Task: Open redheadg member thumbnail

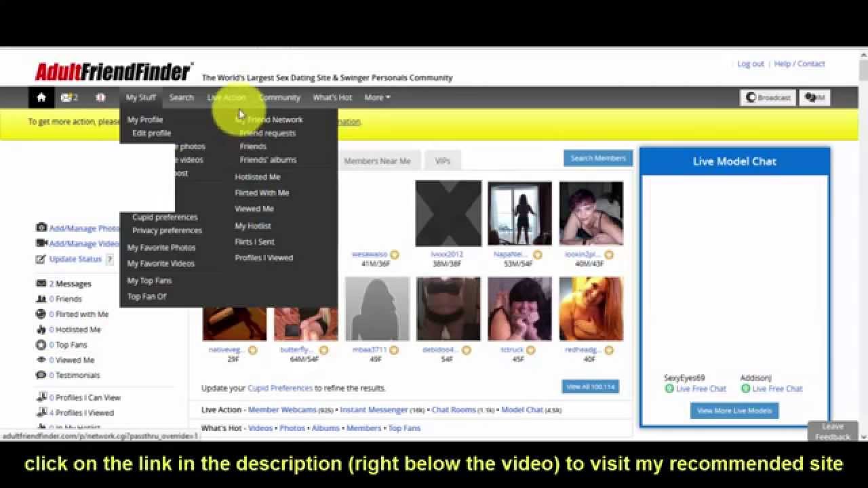Action: pos(591,308)
